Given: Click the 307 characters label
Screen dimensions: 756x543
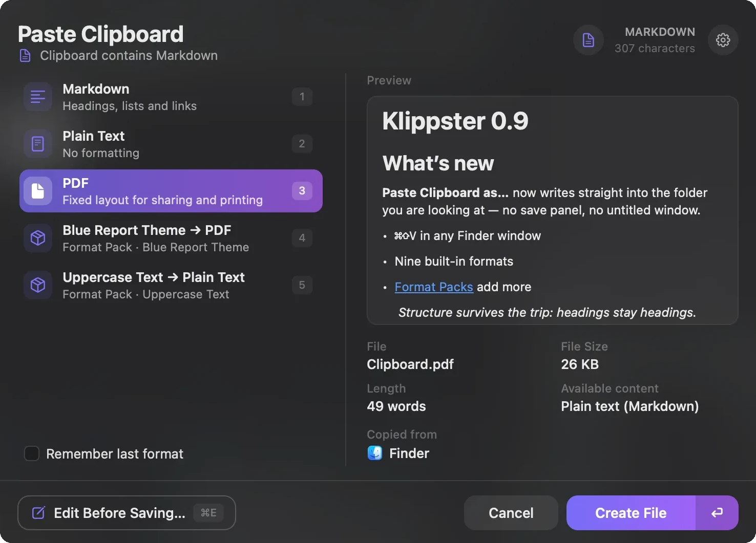Looking at the screenshot, I should click(655, 48).
